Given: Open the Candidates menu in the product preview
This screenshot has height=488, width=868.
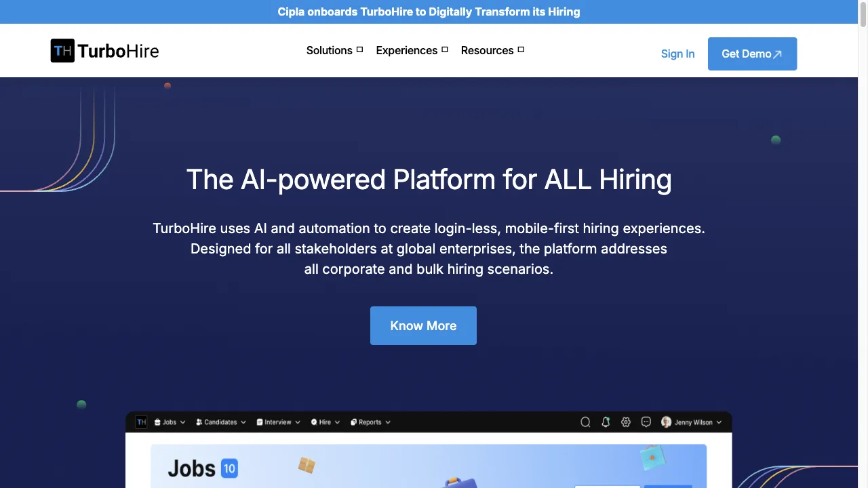Looking at the screenshot, I should click(x=221, y=422).
